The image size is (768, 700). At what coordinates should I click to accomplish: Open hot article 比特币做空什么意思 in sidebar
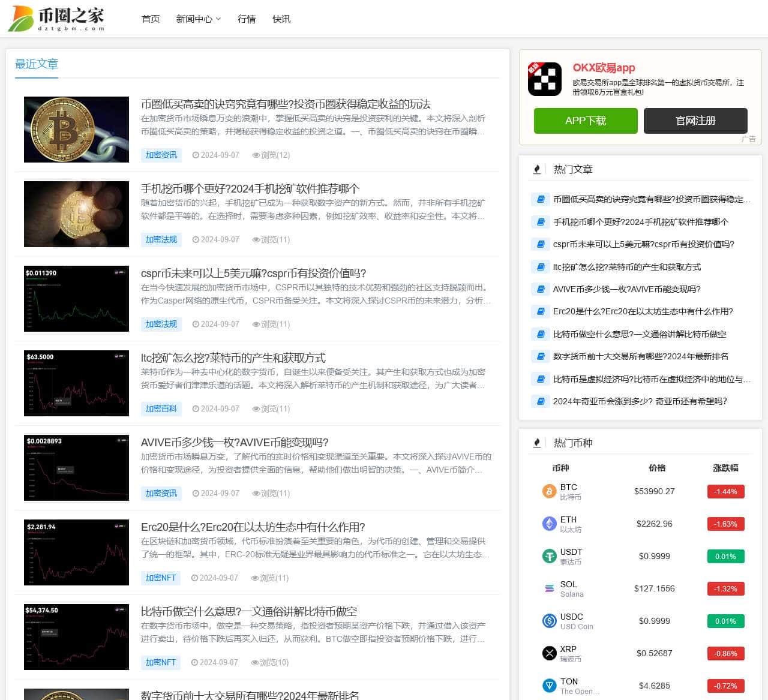640,334
